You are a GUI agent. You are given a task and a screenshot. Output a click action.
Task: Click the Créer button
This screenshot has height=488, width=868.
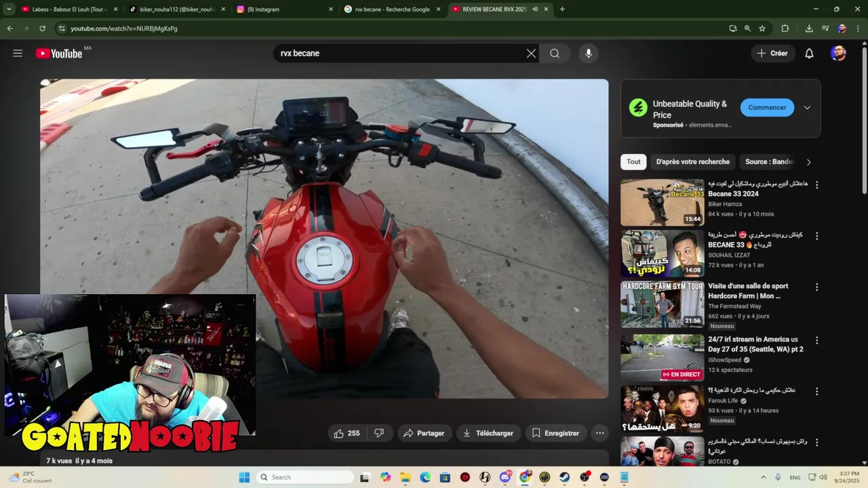(x=772, y=54)
